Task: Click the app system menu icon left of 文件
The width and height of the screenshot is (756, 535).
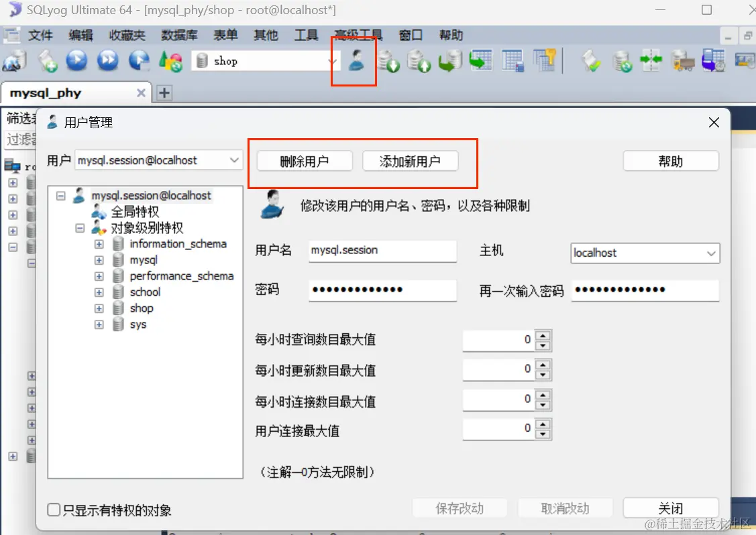Action: point(11,35)
